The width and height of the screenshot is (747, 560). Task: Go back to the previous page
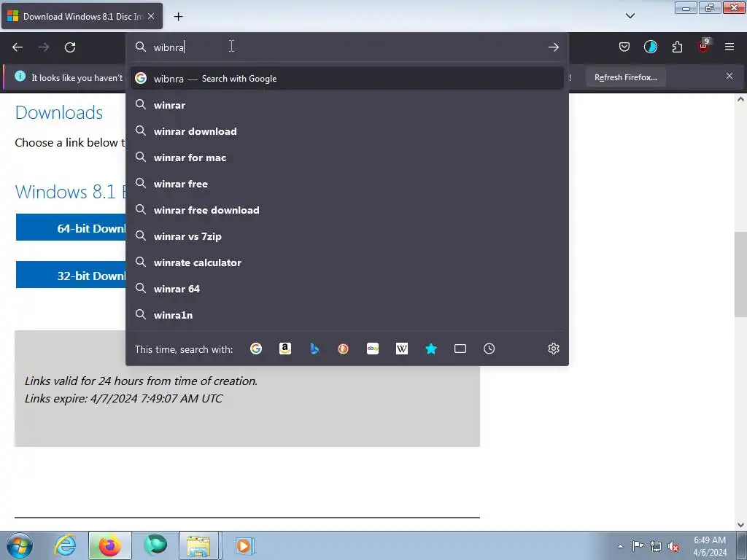pyautogui.click(x=18, y=47)
